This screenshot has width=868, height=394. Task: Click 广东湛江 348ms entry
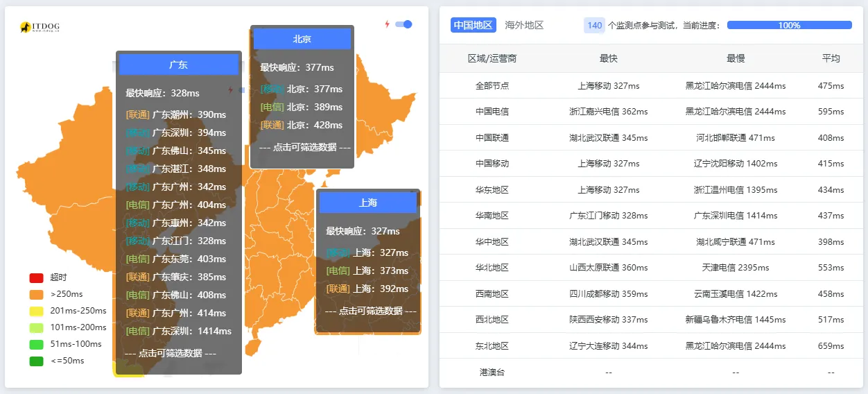click(x=176, y=169)
